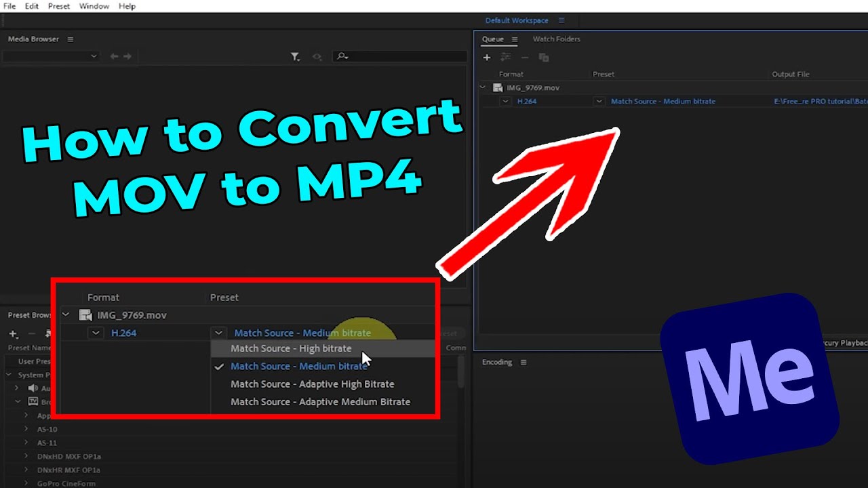
Task: Click the Remove minus icon in Queue toolbar
Action: [525, 58]
